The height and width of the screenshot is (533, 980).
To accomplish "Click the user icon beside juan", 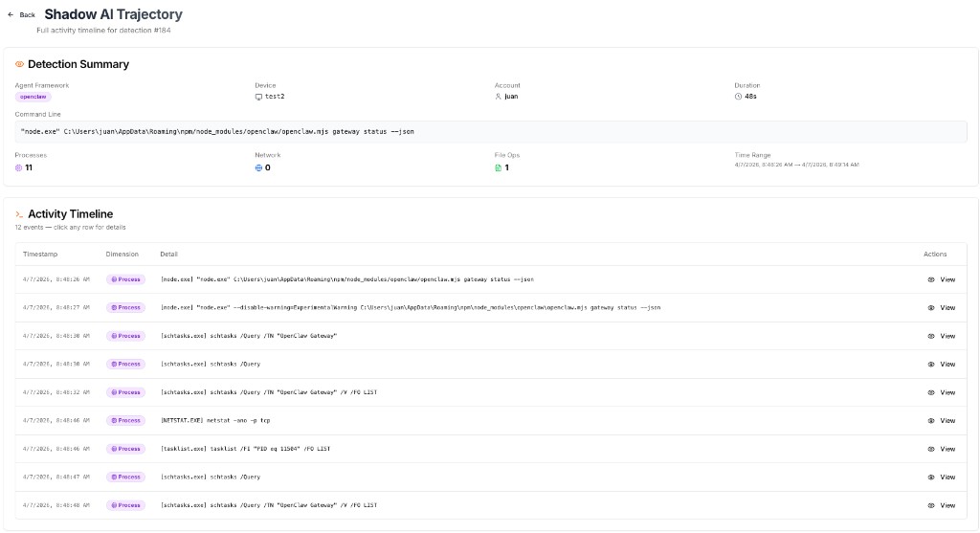I will pos(499,97).
